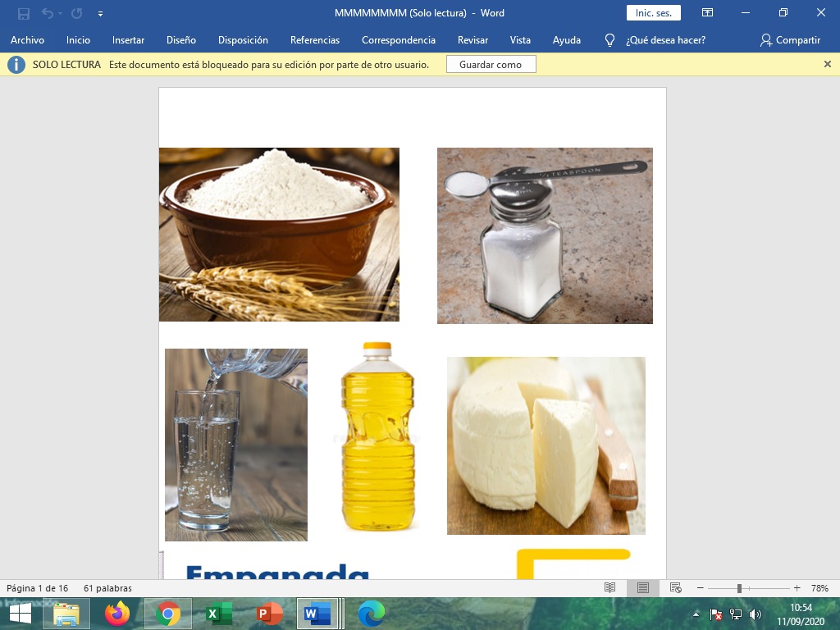Expand the Undo history dropdown arrow

tap(61, 14)
